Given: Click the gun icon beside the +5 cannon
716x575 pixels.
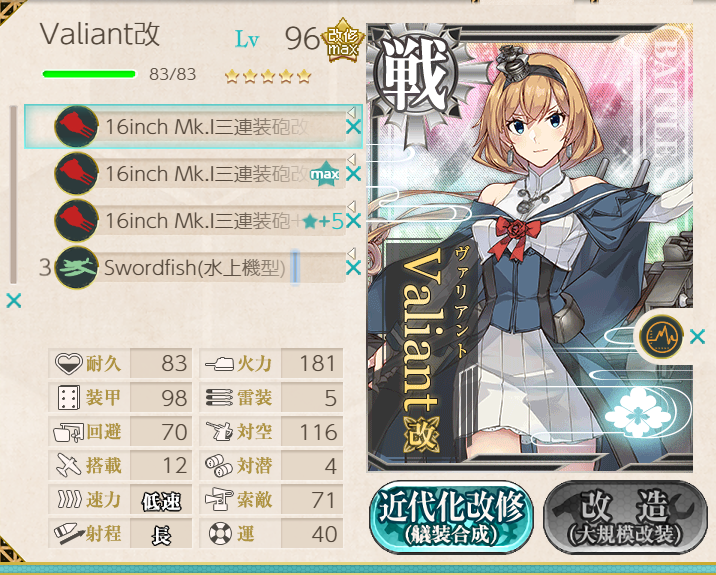Looking at the screenshot, I should point(76,221).
